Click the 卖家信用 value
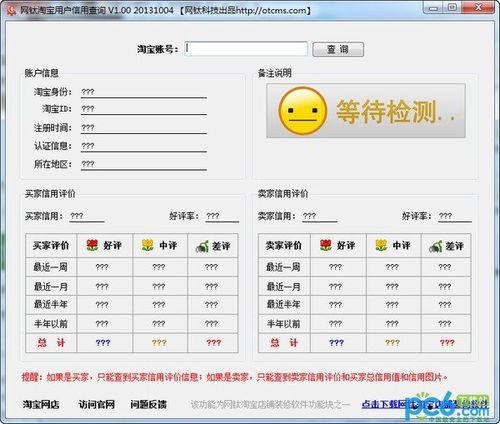Screen dimensions: 500x424 point(320,216)
